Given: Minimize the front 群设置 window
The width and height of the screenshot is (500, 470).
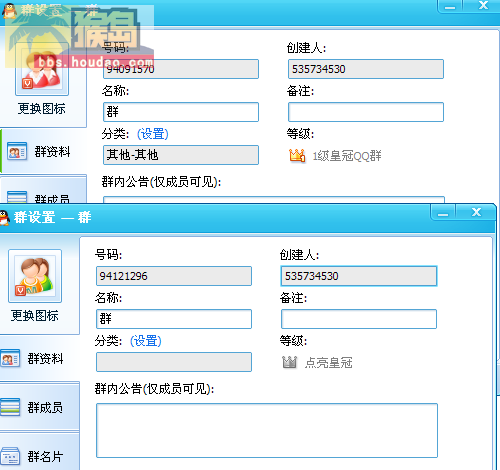Looking at the screenshot, I should tap(443, 212).
